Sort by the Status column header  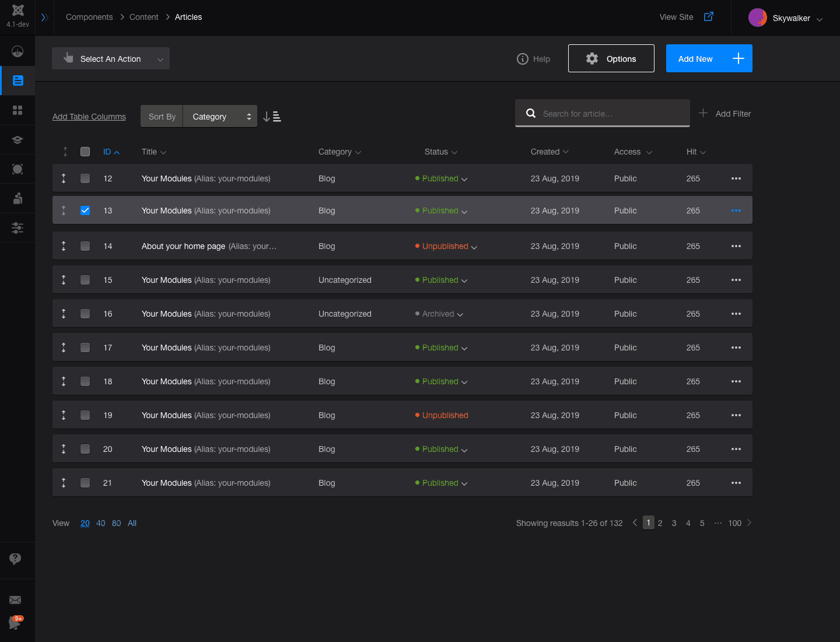point(441,152)
